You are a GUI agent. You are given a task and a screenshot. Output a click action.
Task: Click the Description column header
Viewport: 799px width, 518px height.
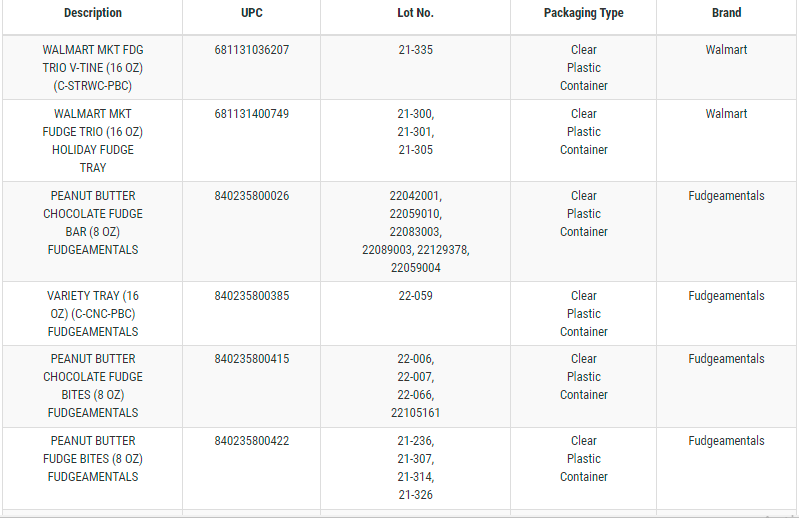click(x=92, y=13)
